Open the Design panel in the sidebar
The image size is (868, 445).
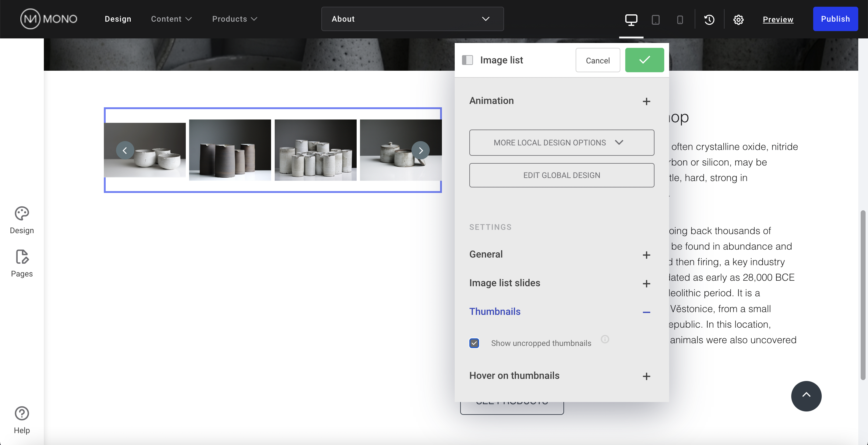tap(21, 219)
